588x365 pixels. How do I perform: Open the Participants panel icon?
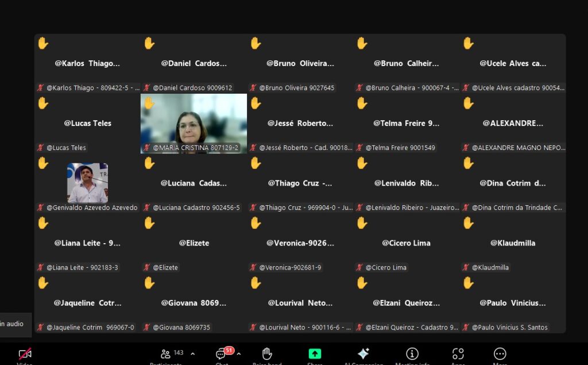click(165, 354)
